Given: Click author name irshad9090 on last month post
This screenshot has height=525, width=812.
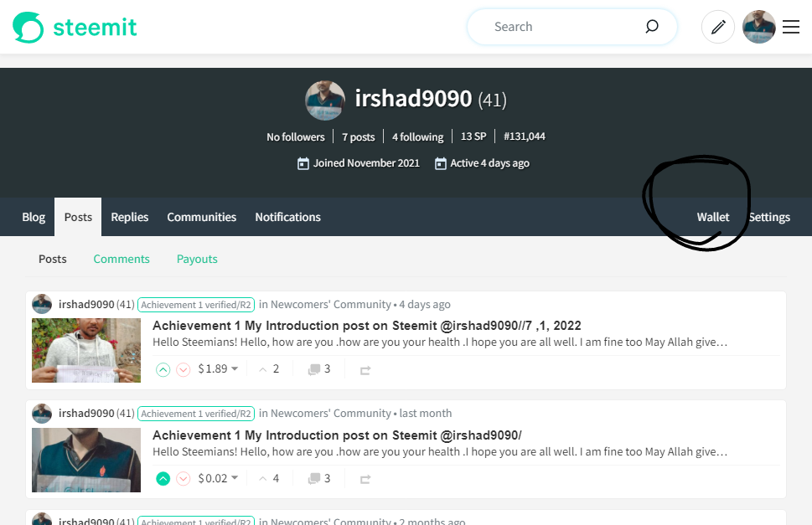Looking at the screenshot, I should click(86, 414).
